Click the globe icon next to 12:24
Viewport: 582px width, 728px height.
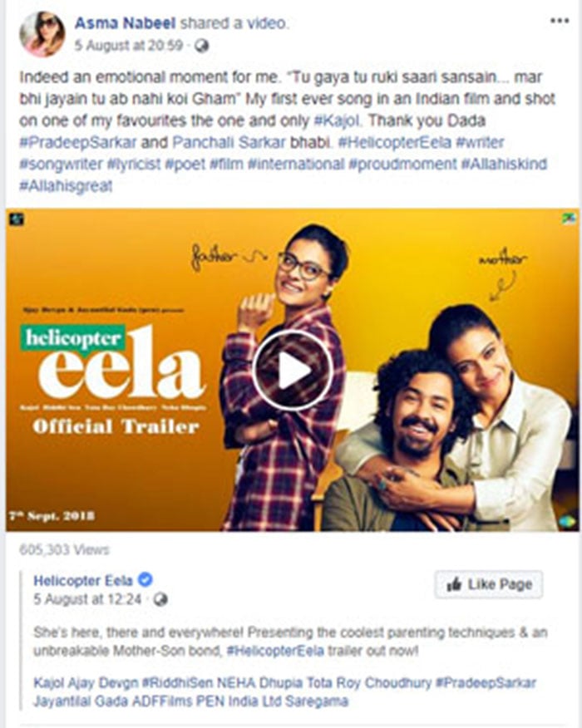[x=160, y=599]
